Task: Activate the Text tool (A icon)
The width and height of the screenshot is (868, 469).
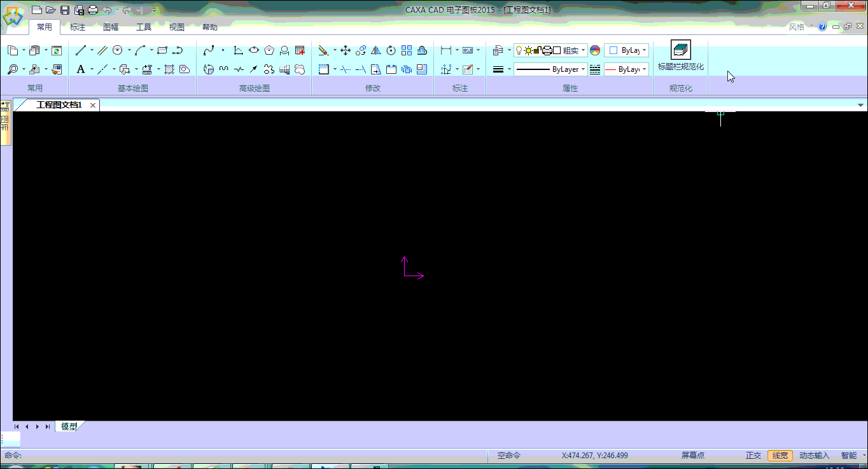Action: tap(81, 69)
